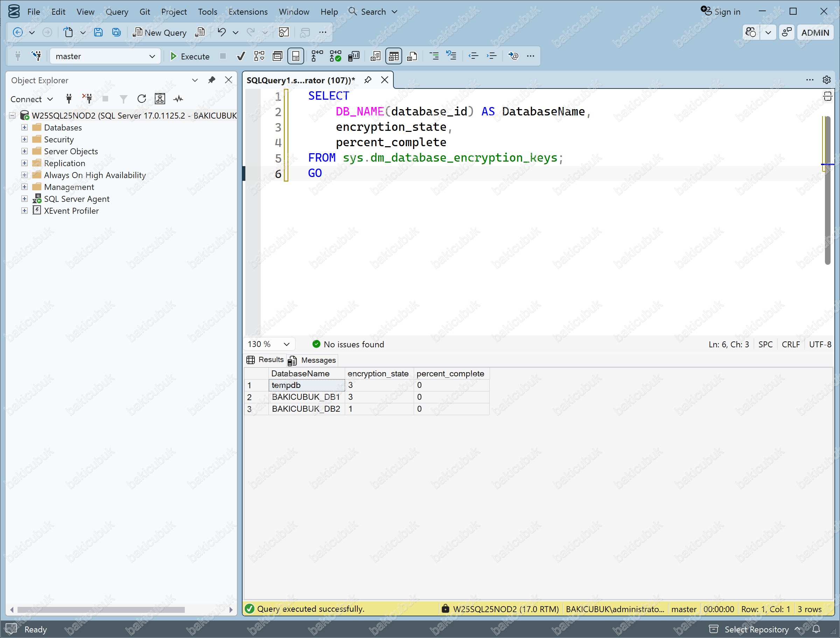This screenshot has height=638, width=840.
Task: Click Change Connection icon in SQL toolbar
Action: 36,56
